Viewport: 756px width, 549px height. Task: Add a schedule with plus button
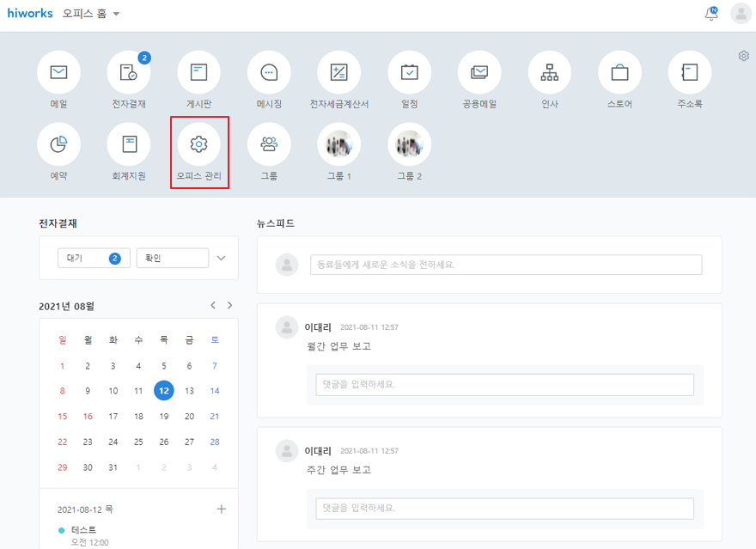(x=221, y=509)
